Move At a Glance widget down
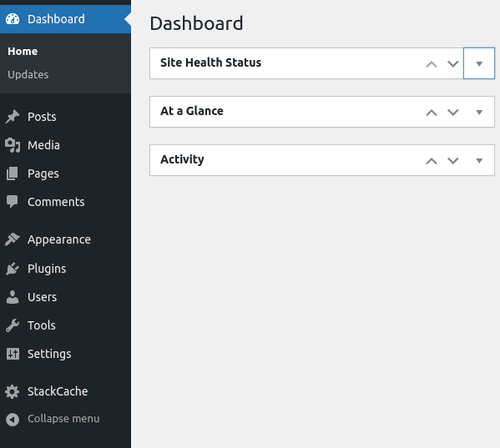The width and height of the screenshot is (500, 448). 453,112
